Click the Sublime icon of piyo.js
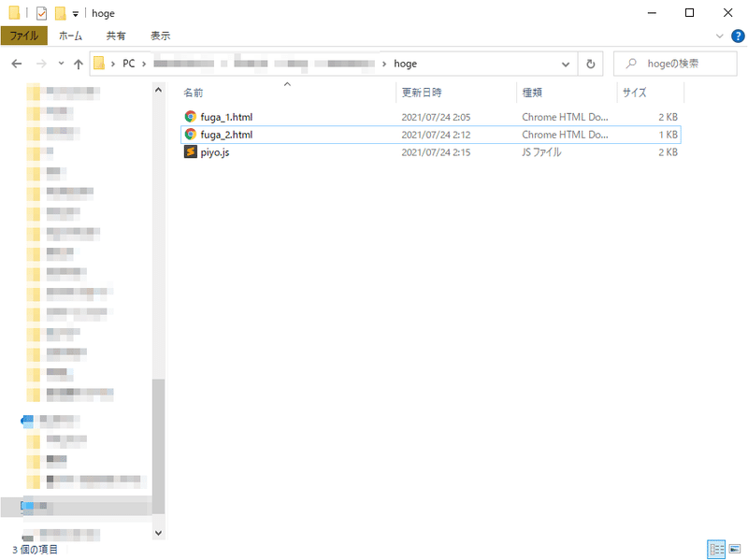 tap(191, 151)
